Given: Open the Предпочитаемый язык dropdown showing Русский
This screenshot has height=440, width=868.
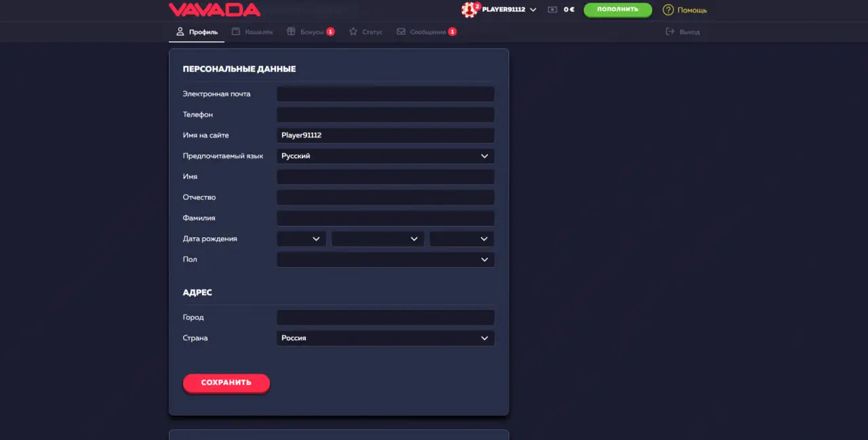Looking at the screenshot, I should point(385,156).
